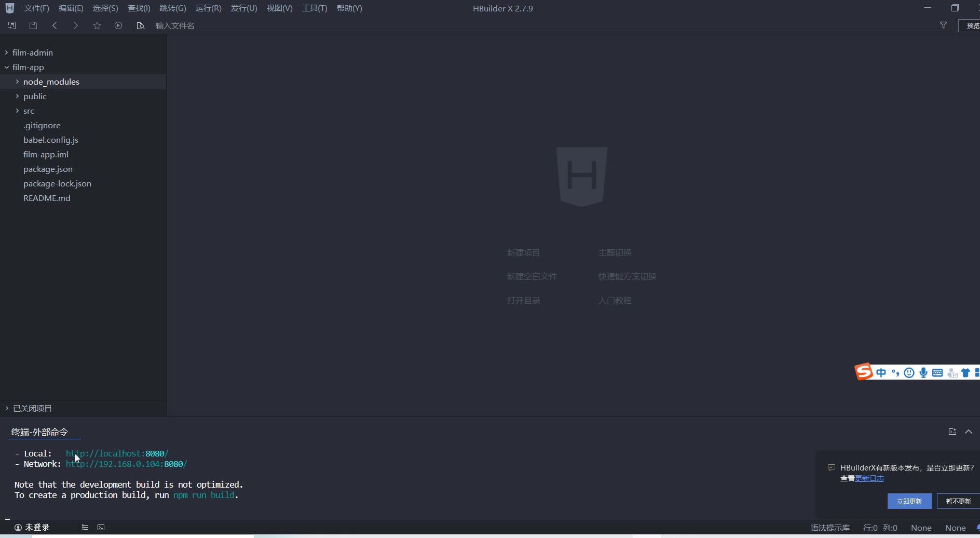980x538 pixels.
Task: Click 打开目录 on welcome screen
Action: [523, 300]
